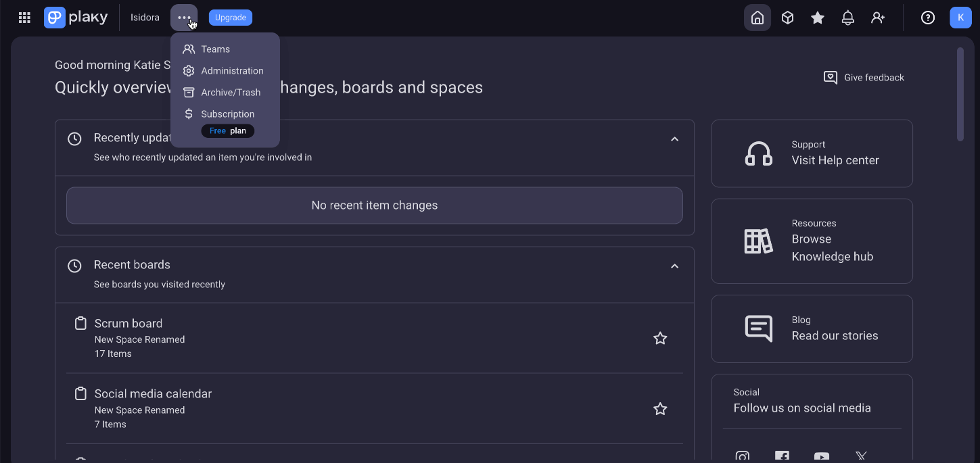This screenshot has width=980, height=463.
Task: Click the page vertical scrollbar
Action: coord(960,94)
